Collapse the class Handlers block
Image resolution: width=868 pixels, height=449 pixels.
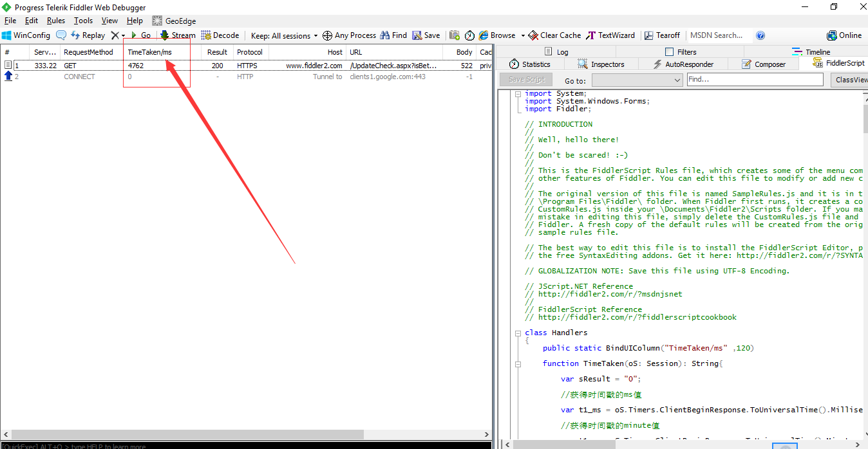click(x=518, y=333)
